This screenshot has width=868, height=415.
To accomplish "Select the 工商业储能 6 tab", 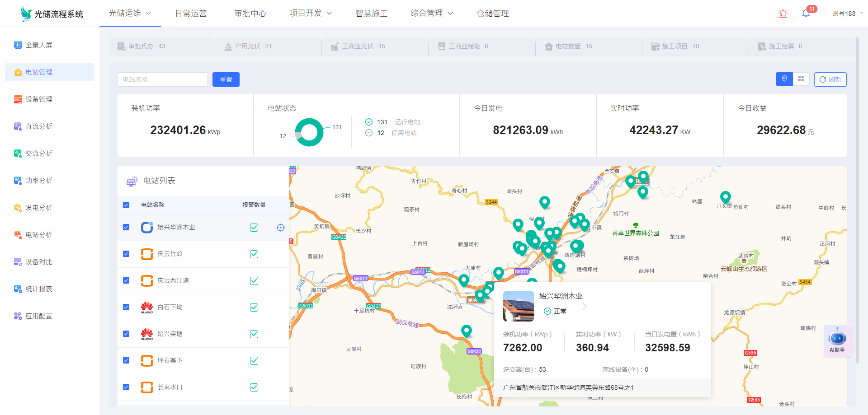I will click(x=481, y=46).
